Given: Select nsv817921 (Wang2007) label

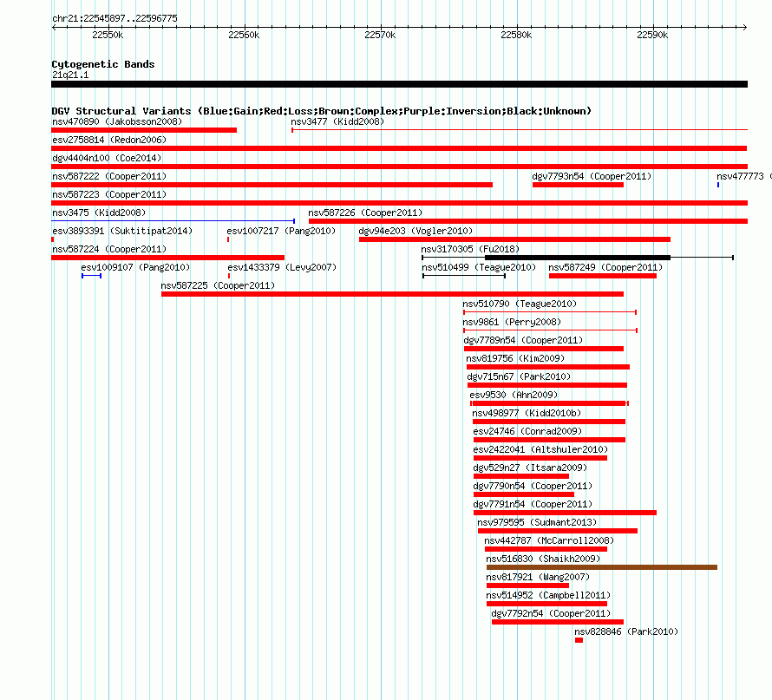Looking at the screenshot, I should coord(538,577).
